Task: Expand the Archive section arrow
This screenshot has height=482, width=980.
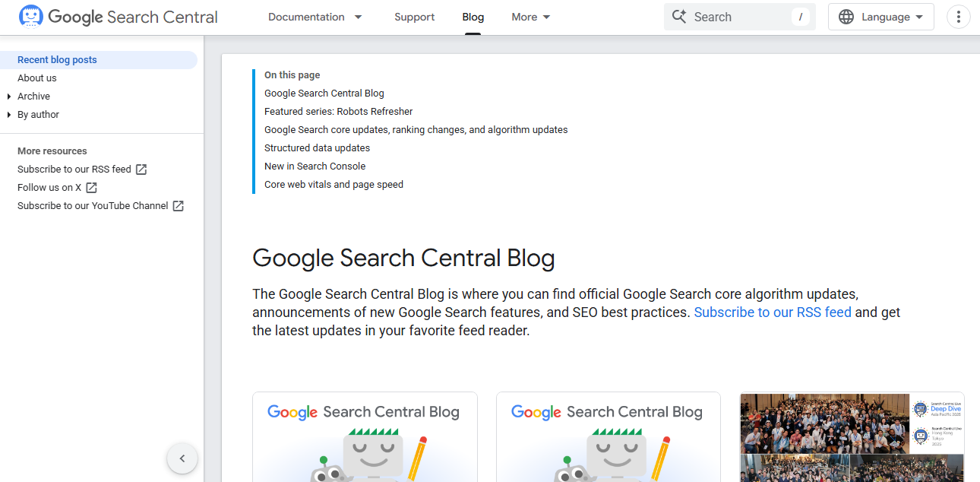Action: [9, 97]
